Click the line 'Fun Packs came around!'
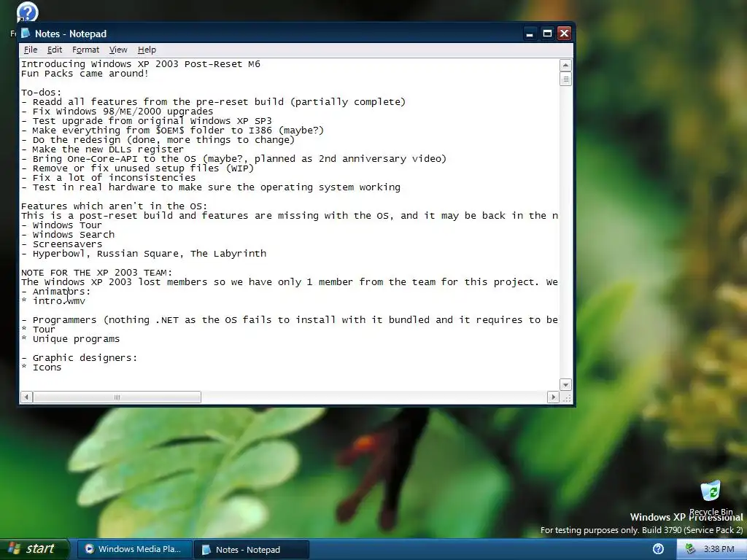 [85, 74]
